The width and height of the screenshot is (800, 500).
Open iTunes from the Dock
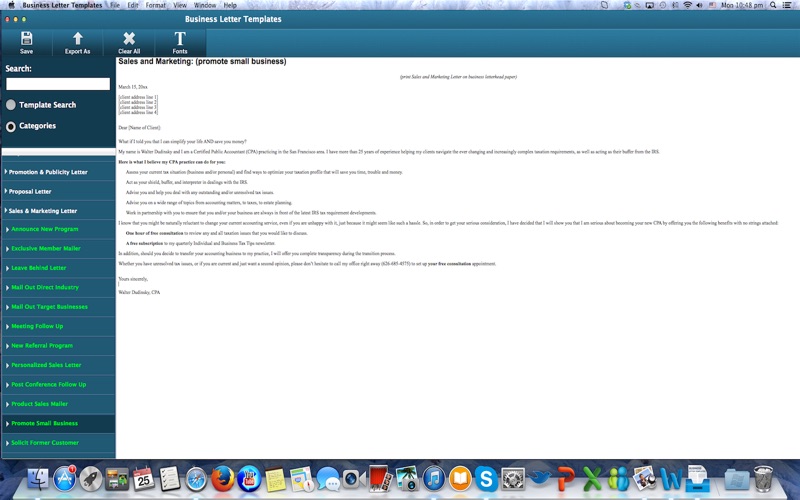click(x=434, y=479)
